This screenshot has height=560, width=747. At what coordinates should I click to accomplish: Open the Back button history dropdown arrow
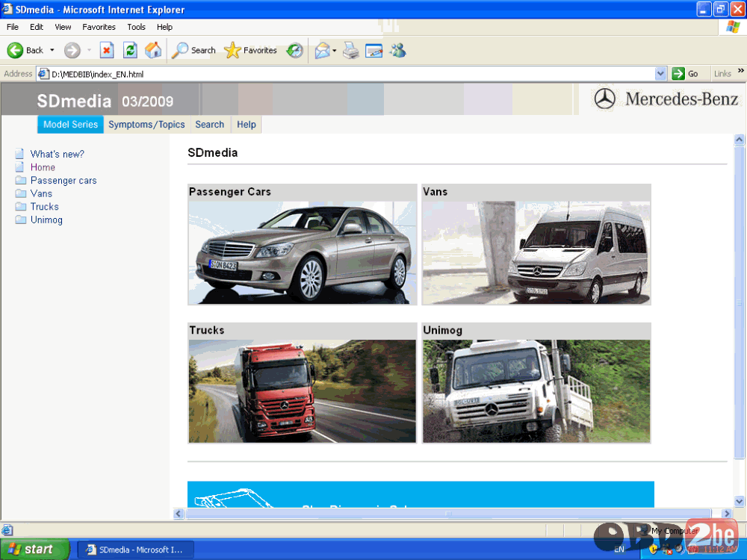52,50
